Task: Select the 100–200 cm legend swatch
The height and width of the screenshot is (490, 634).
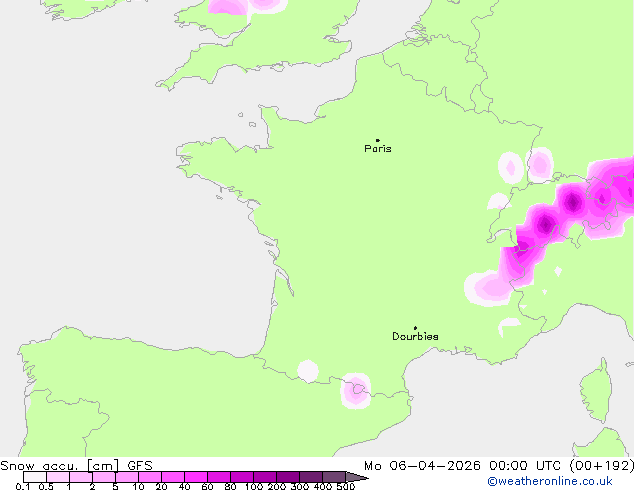Action: coord(265,477)
